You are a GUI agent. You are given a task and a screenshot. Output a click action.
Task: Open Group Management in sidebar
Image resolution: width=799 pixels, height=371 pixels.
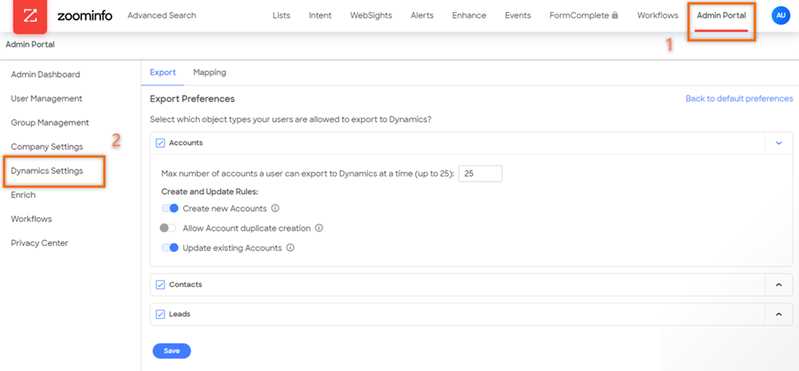pos(50,123)
